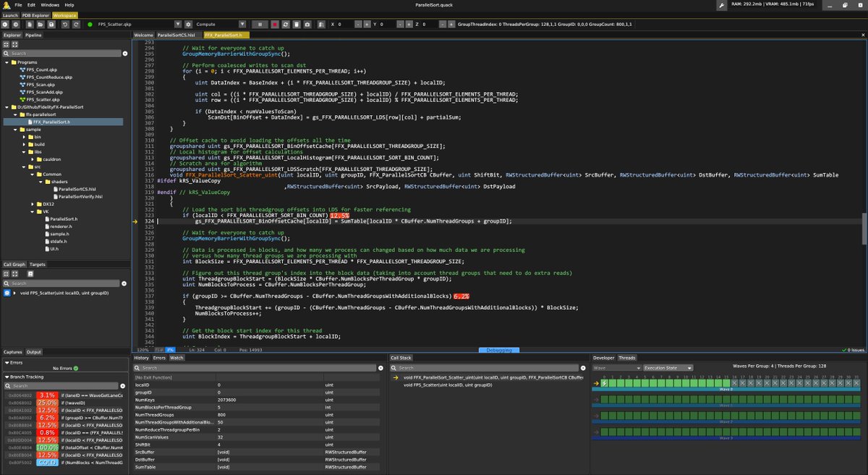Open the Errors tab in the watch panel

point(159,357)
